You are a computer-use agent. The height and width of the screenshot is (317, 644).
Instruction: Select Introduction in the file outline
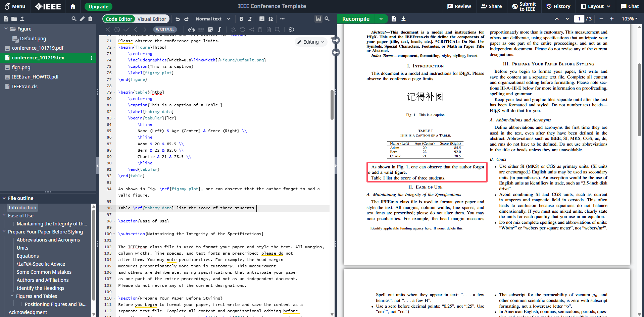[22, 207]
